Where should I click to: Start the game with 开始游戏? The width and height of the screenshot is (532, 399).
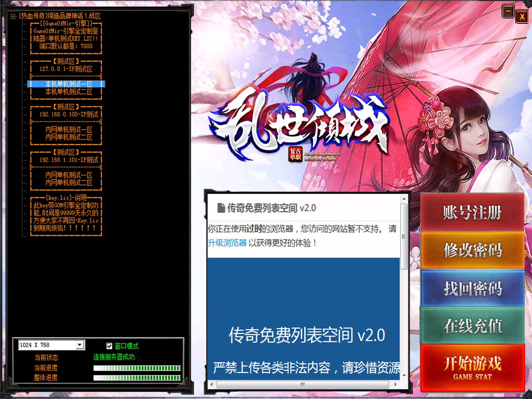tap(472, 367)
